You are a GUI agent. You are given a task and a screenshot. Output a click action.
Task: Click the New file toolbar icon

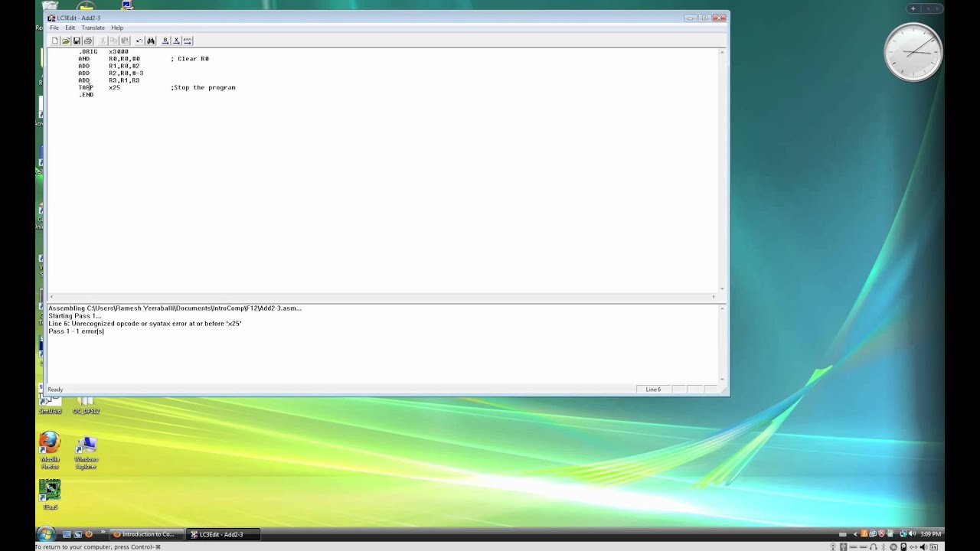55,41
